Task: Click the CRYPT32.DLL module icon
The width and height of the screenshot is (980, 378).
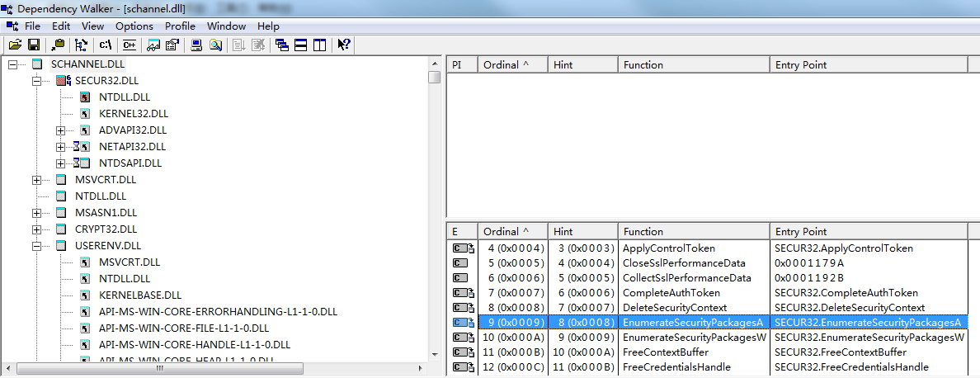Action: pyautogui.click(x=61, y=229)
